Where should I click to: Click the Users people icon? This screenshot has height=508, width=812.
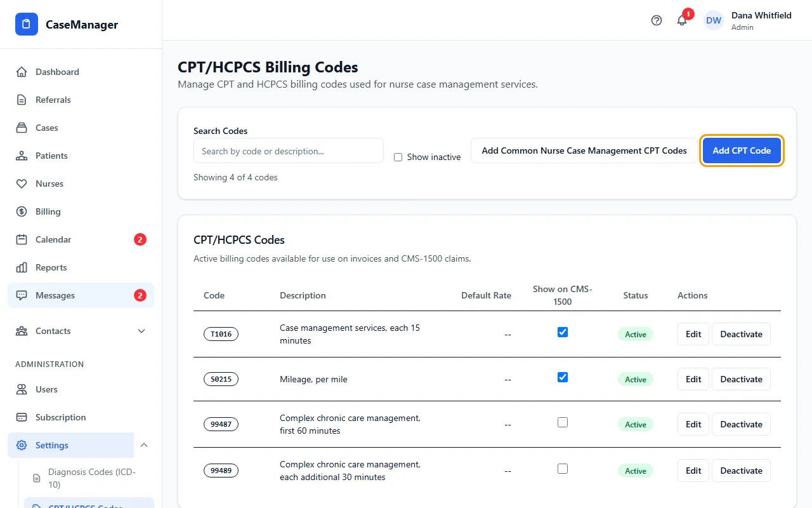tap(22, 389)
